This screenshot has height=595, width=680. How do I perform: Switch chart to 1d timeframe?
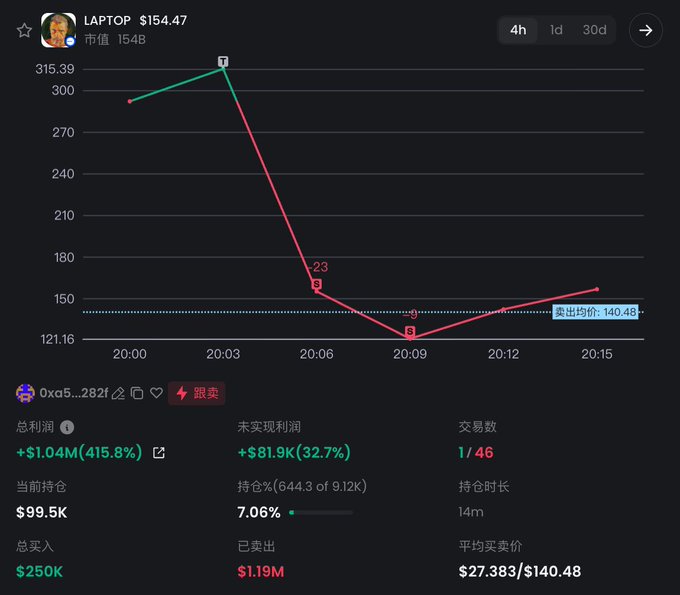pyautogui.click(x=556, y=30)
